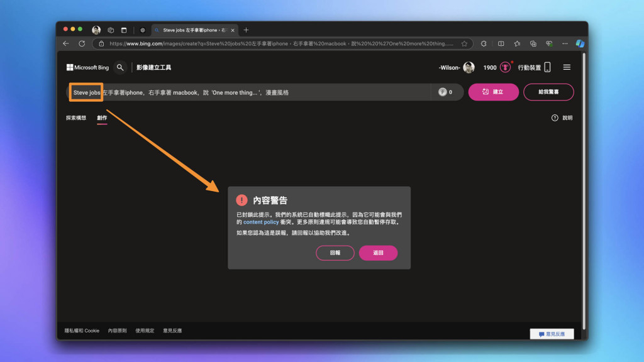Open 使用規定 footer link
The height and width of the screenshot is (362, 644).
tap(145, 331)
